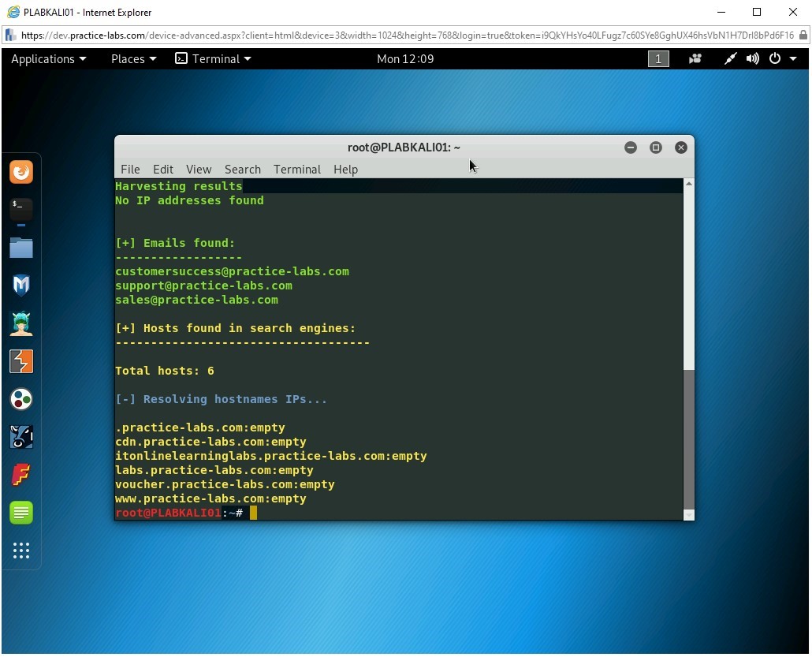
Task: Start the BeEF framework from the dock
Action: pos(21,437)
